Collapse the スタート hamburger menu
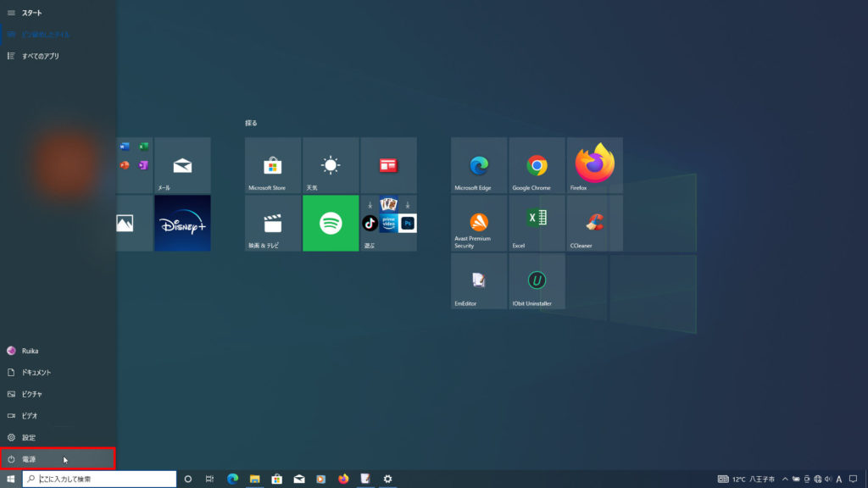 (x=11, y=13)
